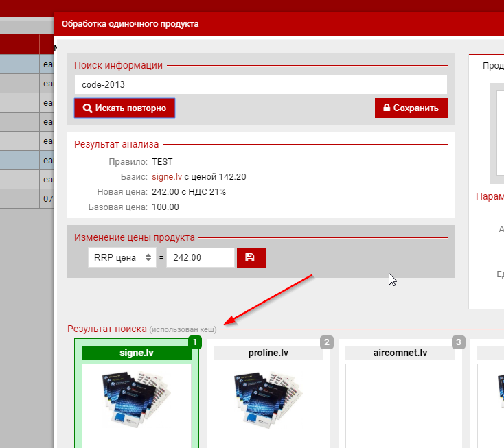Viewport: 504px width, 448px height.
Task: Click the 'Изменение цены продукта' section heading
Action: tap(134, 237)
